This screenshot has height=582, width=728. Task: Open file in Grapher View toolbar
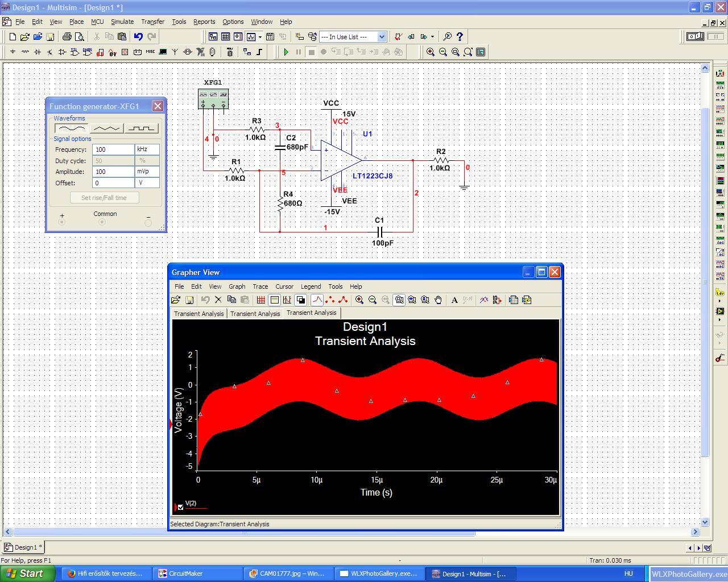tap(176, 300)
